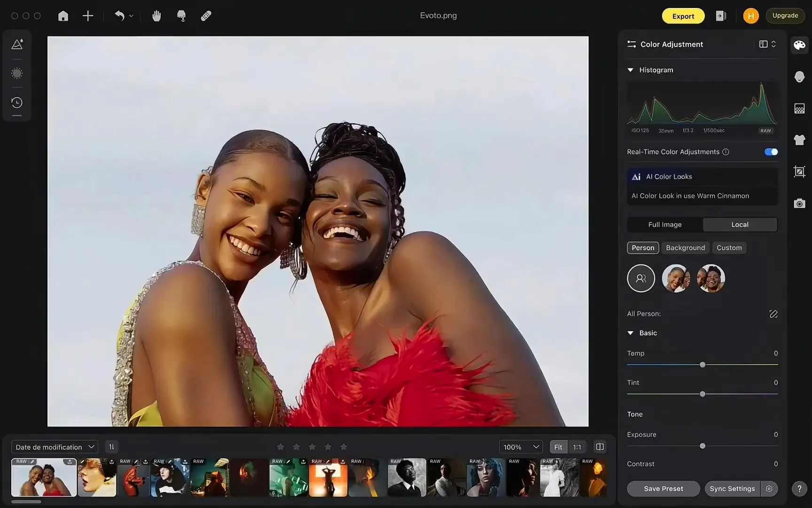Switch to the Full Image tab
Image resolution: width=812 pixels, height=508 pixels.
(664, 224)
